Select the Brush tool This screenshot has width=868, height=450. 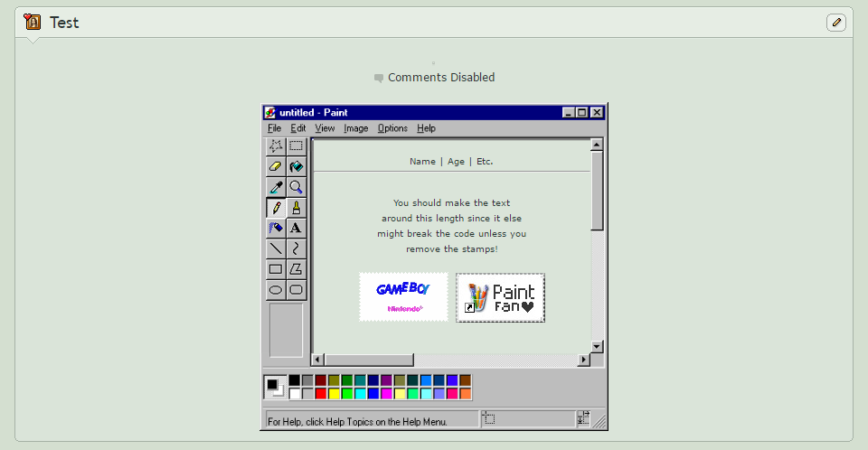pyautogui.click(x=297, y=208)
